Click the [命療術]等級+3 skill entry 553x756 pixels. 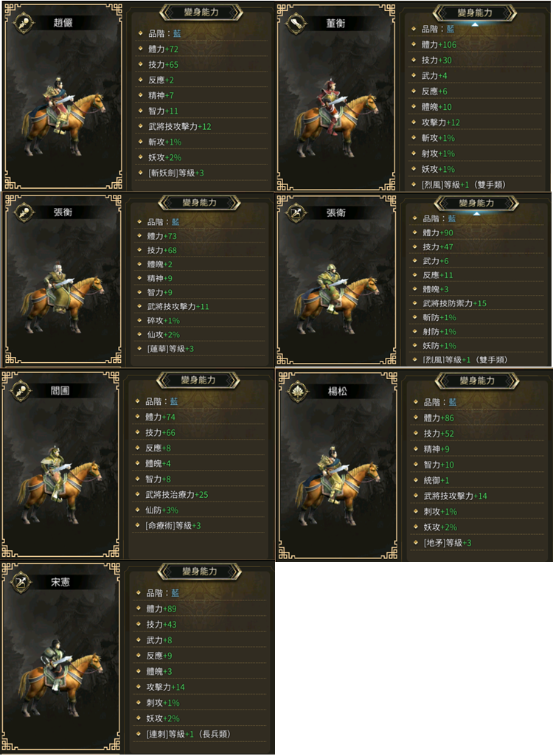pyautogui.click(x=173, y=526)
